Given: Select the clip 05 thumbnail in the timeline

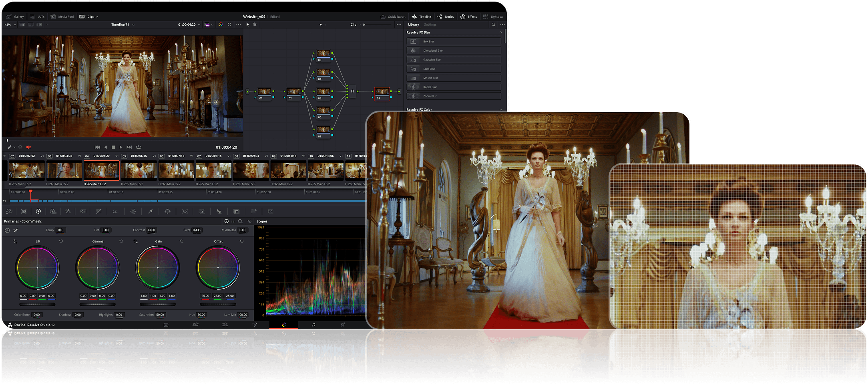Looking at the screenshot, I should point(138,171).
